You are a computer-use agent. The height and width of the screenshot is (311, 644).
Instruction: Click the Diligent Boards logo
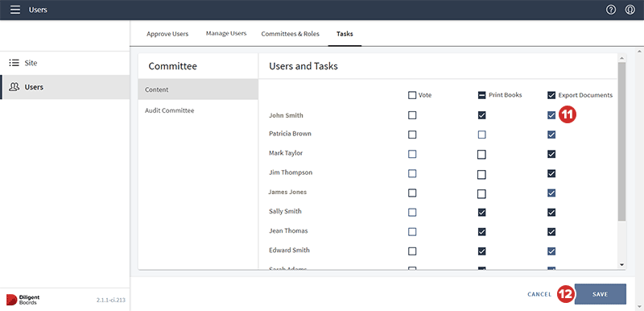pyautogui.click(x=23, y=300)
